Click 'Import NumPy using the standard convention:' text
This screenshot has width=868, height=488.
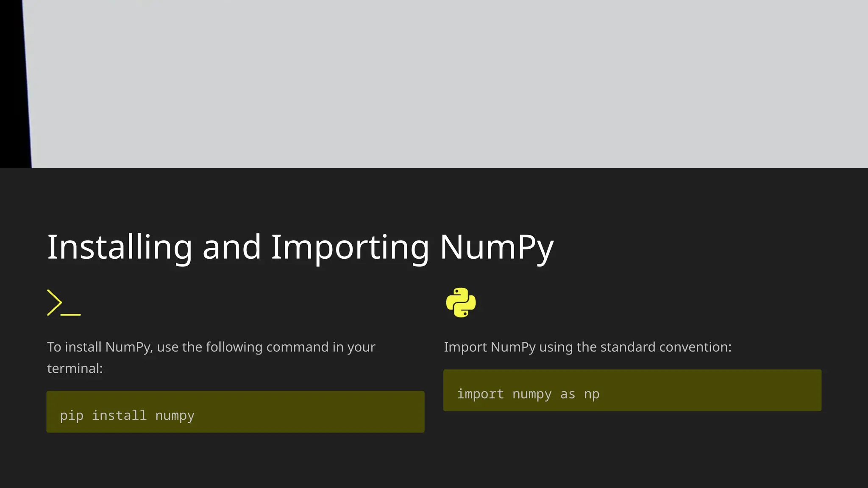click(587, 347)
